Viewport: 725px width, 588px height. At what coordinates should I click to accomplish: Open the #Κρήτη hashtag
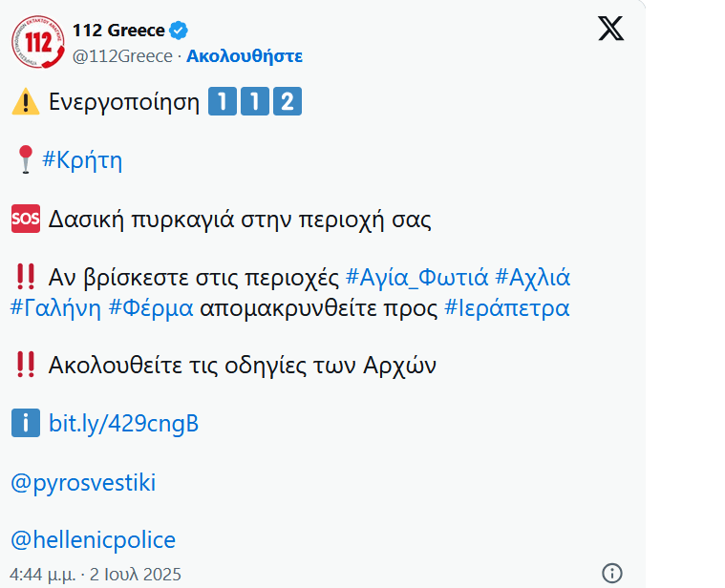tap(82, 160)
